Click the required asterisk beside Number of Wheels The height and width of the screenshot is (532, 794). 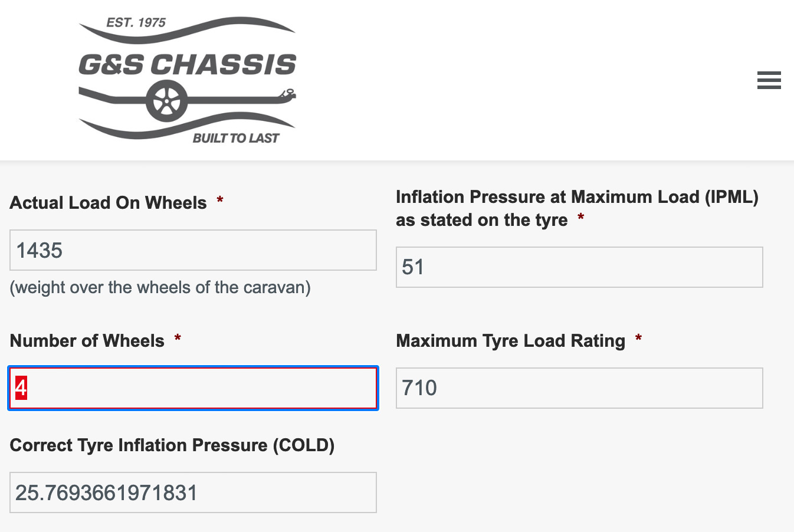(177, 339)
